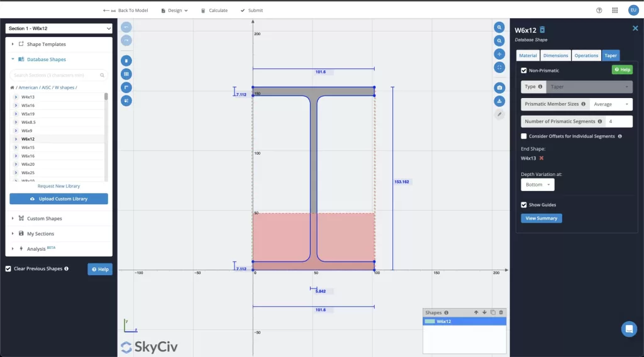Switch to the Operations tab
The width and height of the screenshot is (644, 357).
(x=586, y=55)
